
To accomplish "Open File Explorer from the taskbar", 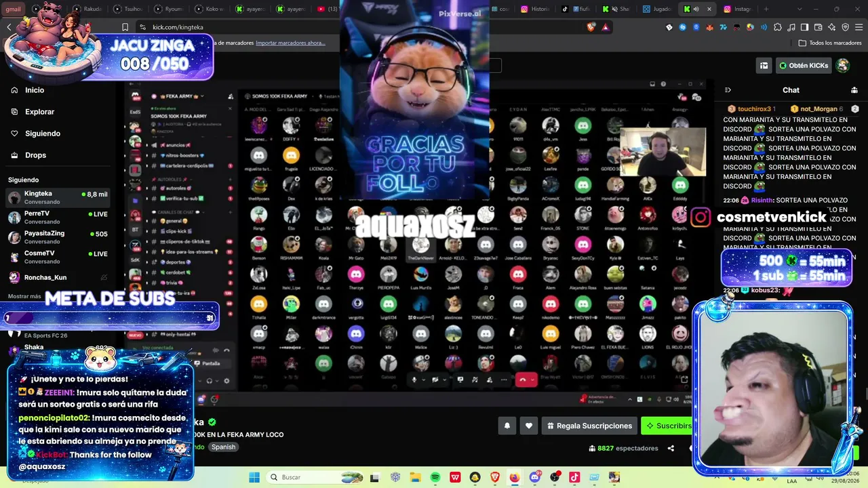I will pyautogui.click(x=416, y=477).
